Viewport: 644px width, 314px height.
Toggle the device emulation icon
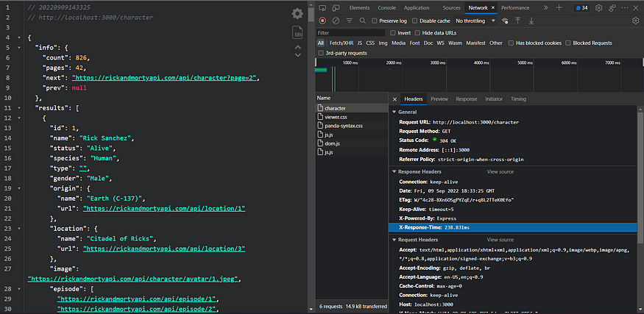(335, 7)
